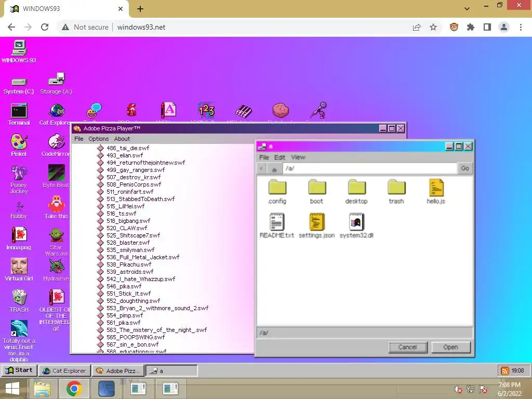Click the Chrome bookmark star icon

[x=433, y=27]
